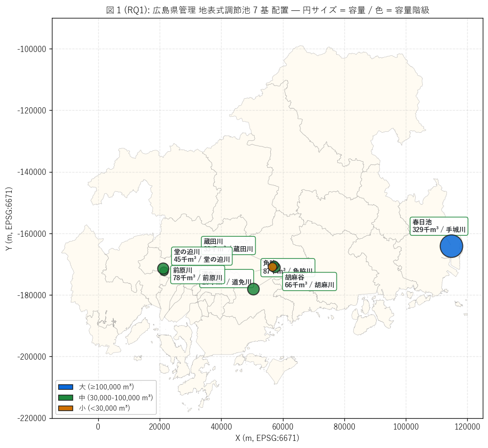This screenshot has width=488, height=448.
Task: Select the orange 小 legend swatch
Action: (66, 408)
